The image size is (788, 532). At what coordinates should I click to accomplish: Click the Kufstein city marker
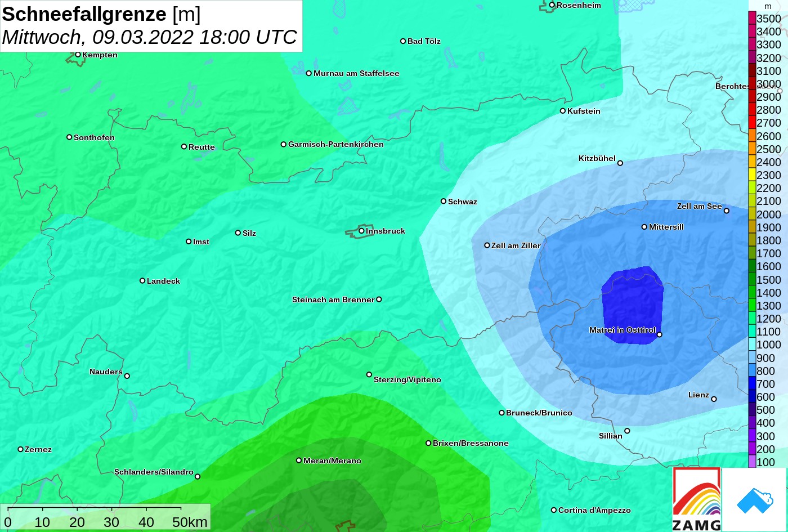coord(563,111)
